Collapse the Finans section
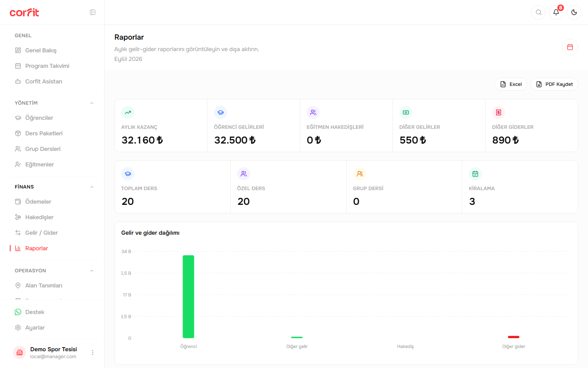Screen dimensions: 588x368 (x=92, y=187)
